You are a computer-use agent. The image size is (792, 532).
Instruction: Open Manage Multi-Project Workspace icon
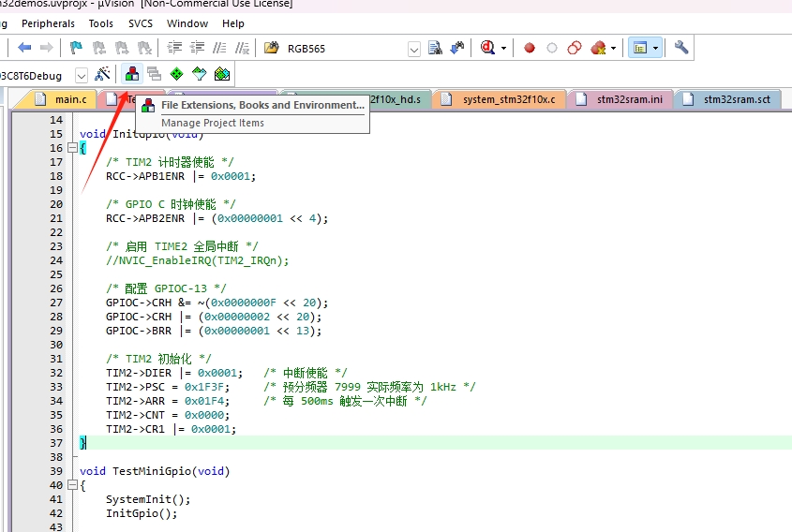coord(154,74)
